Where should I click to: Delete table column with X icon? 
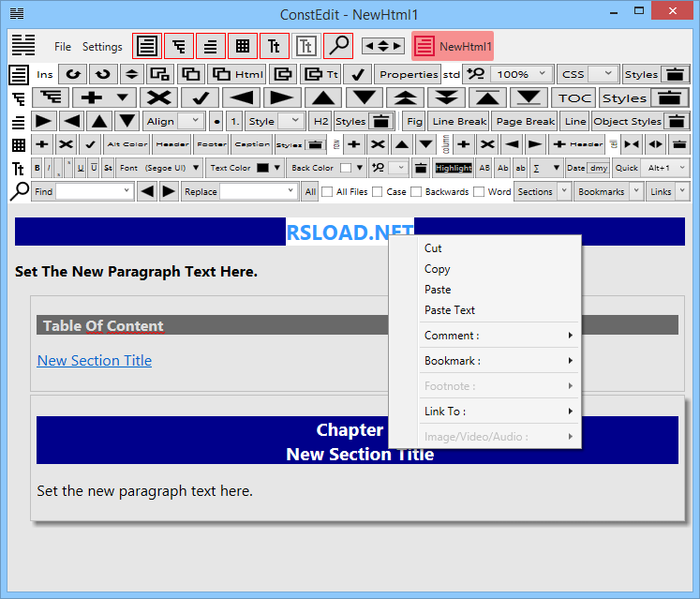click(x=487, y=144)
